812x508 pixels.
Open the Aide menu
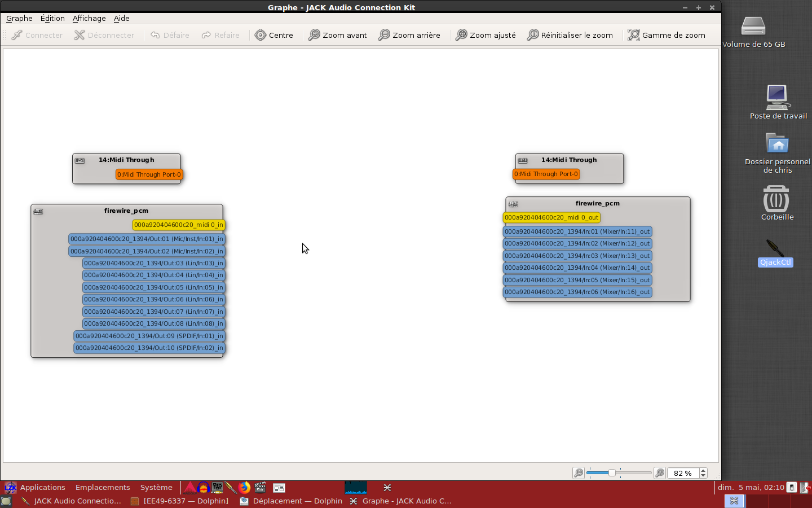[x=122, y=18]
